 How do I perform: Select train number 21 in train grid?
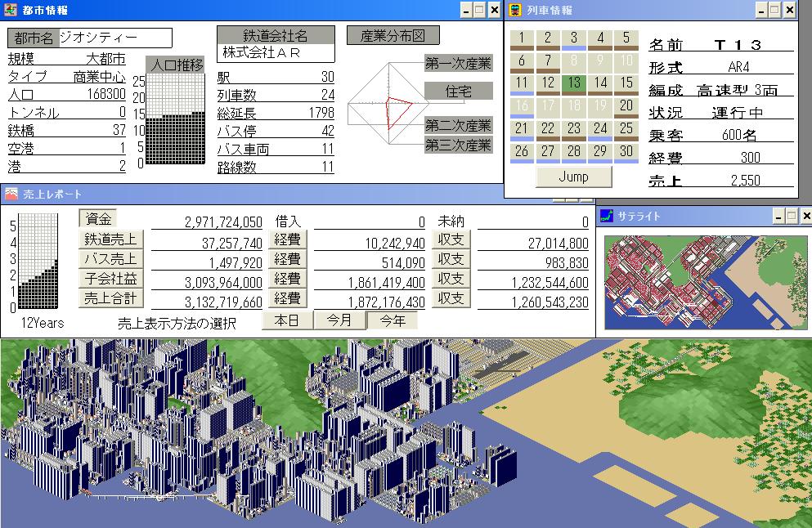coord(522,131)
